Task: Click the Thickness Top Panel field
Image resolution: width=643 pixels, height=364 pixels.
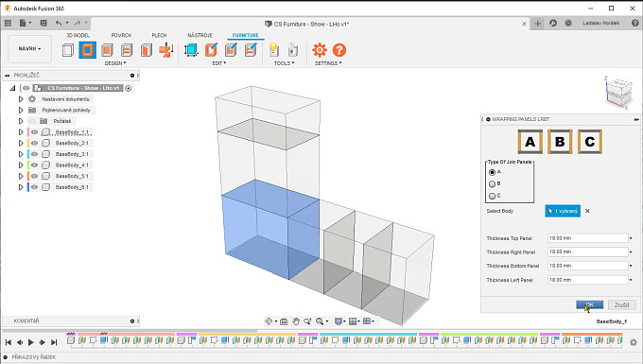Action: click(x=587, y=238)
